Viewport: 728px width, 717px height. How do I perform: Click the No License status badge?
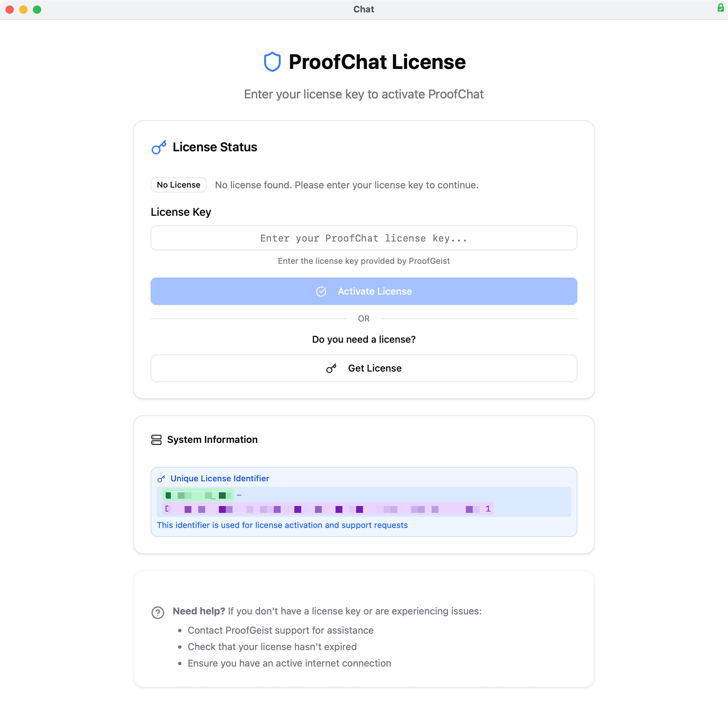(x=178, y=185)
